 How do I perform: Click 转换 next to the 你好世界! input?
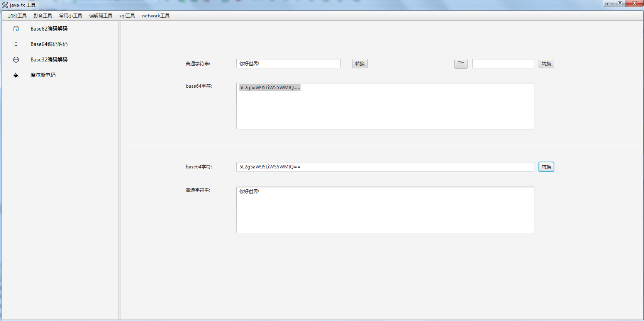click(359, 64)
